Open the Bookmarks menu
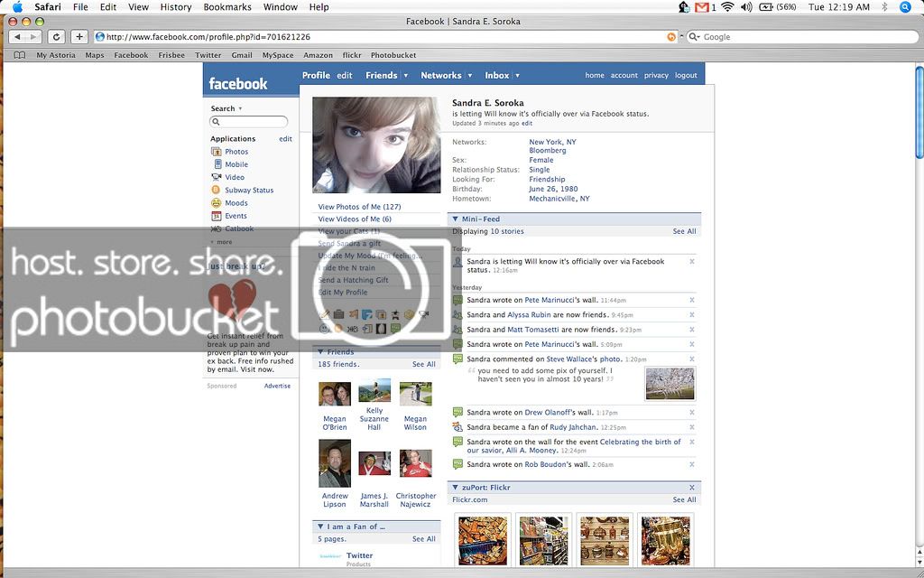 [x=227, y=7]
